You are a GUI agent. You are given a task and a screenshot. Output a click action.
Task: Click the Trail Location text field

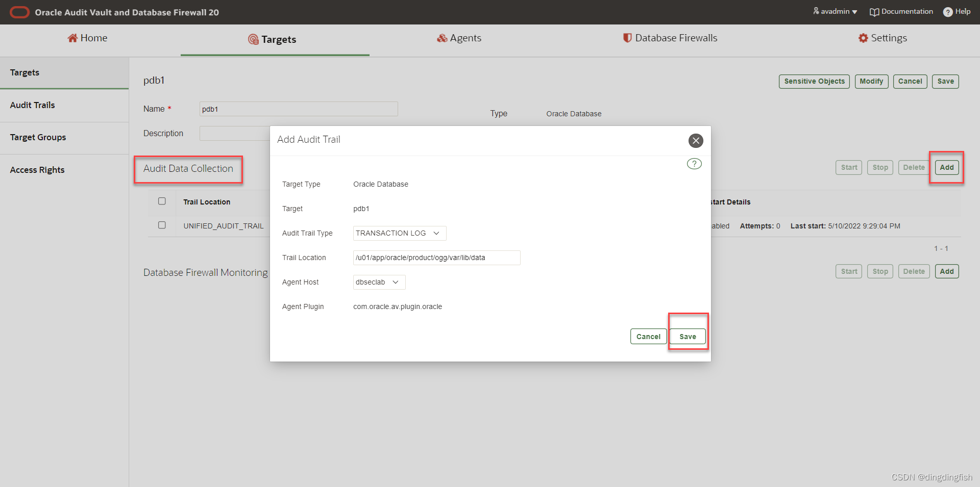pos(437,258)
